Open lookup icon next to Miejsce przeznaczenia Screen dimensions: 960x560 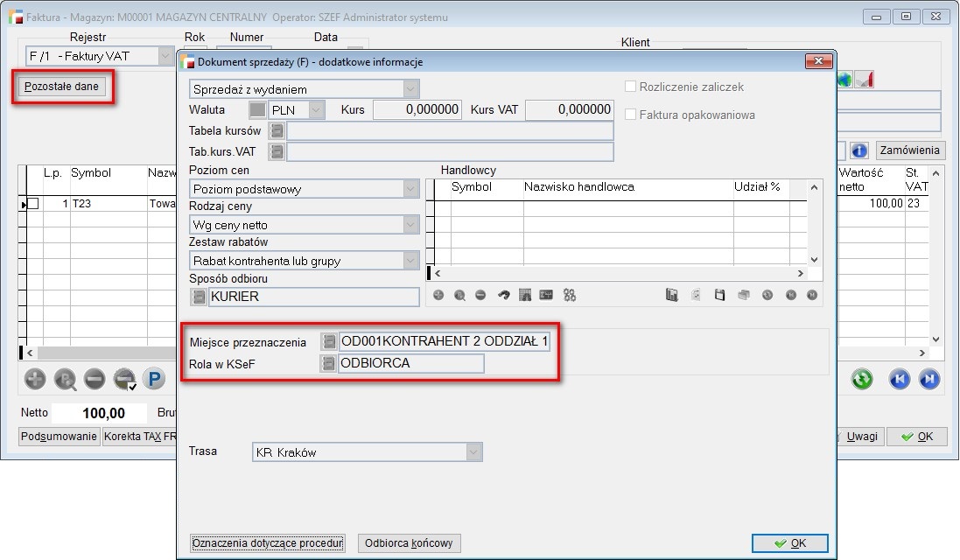click(x=328, y=341)
